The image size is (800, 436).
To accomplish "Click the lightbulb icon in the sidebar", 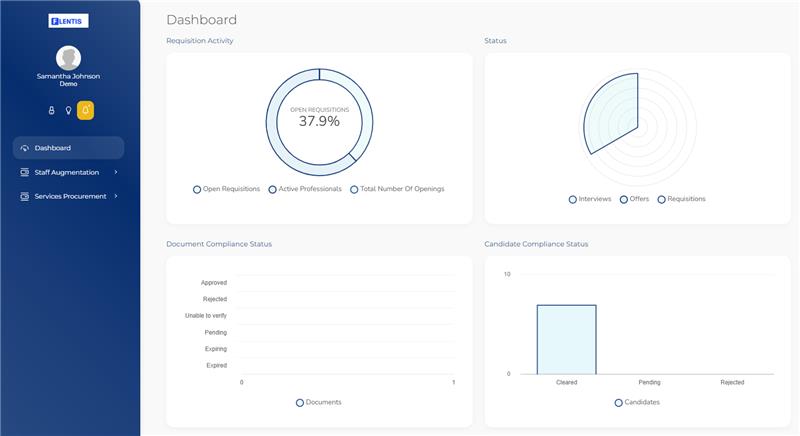I will coord(68,110).
